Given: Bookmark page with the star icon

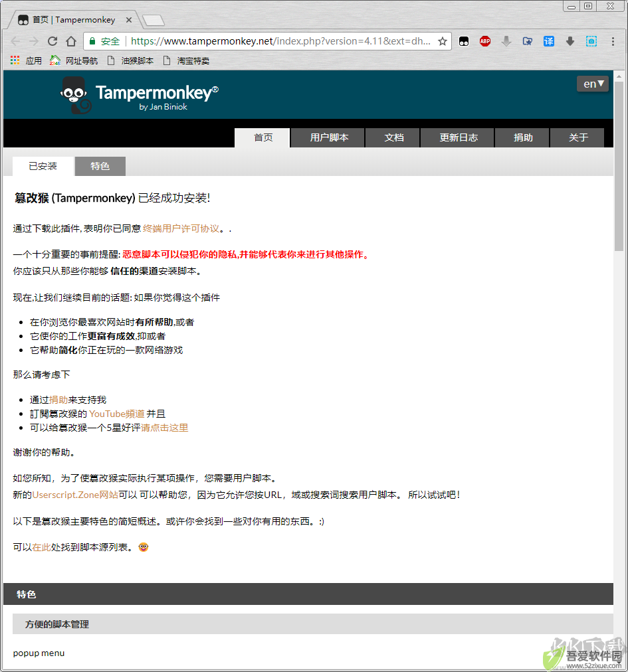Looking at the screenshot, I should click(443, 41).
